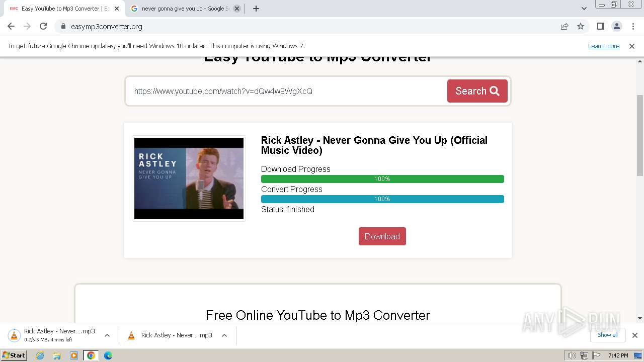Switch to the never gonna give you up Google tab
This screenshot has width=644, height=362.
tap(184, 9)
